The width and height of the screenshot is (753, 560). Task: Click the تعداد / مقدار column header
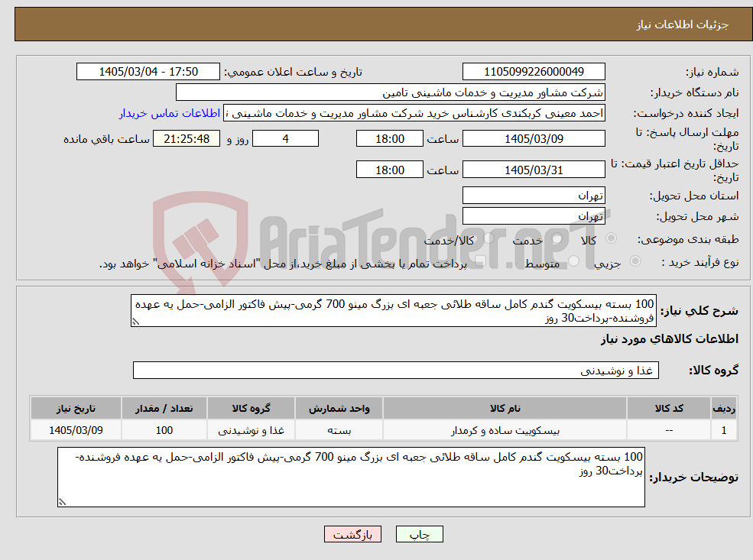(x=164, y=409)
